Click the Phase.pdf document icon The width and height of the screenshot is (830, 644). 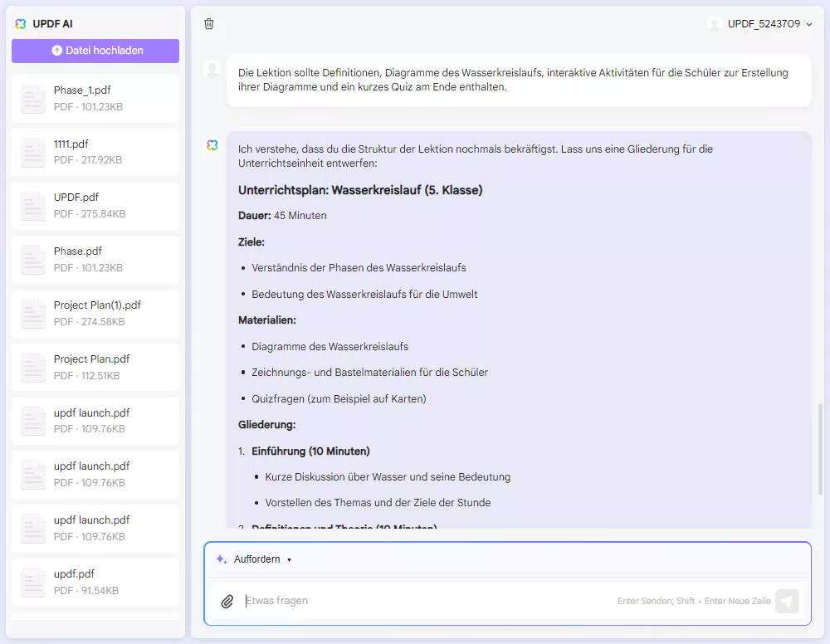click(33, 260)
